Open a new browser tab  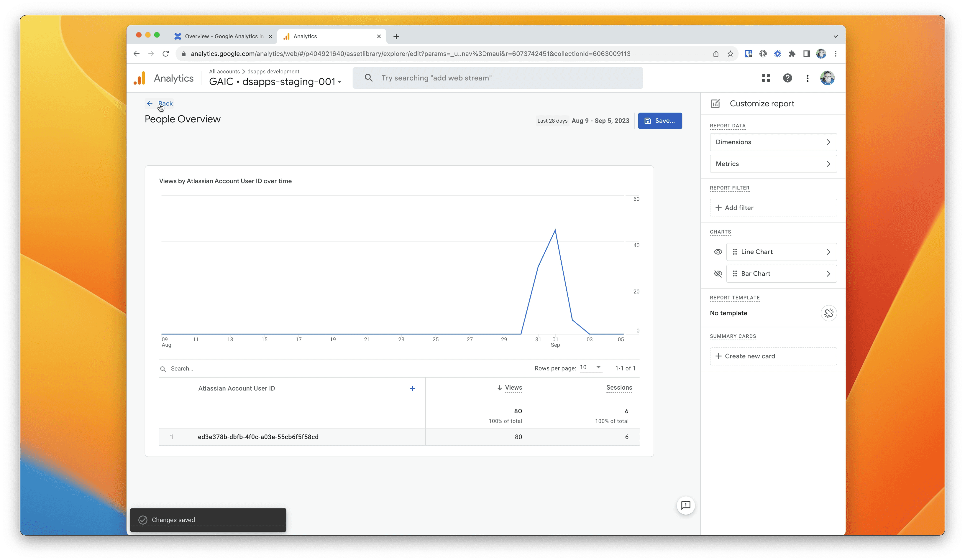click(396, 36)
